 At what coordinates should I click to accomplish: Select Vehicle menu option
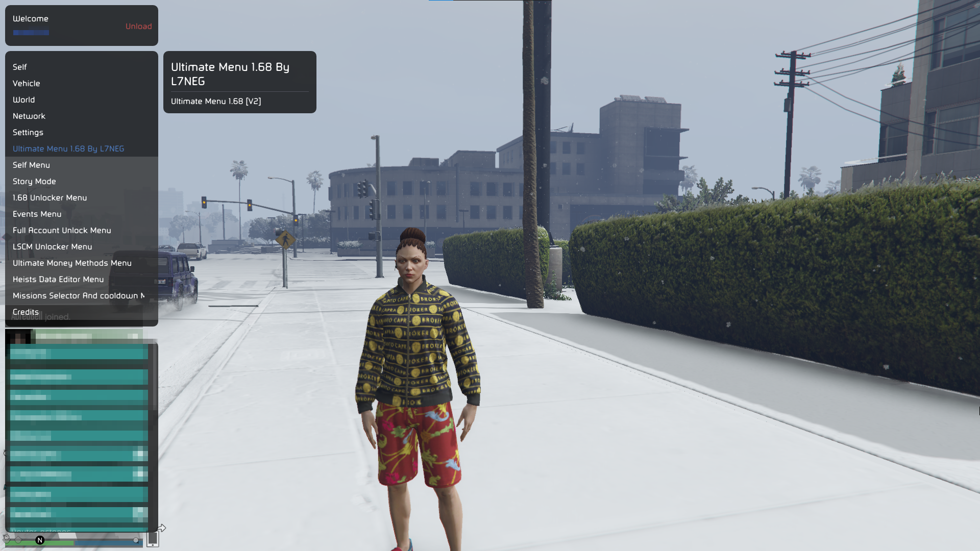[26, 83]
